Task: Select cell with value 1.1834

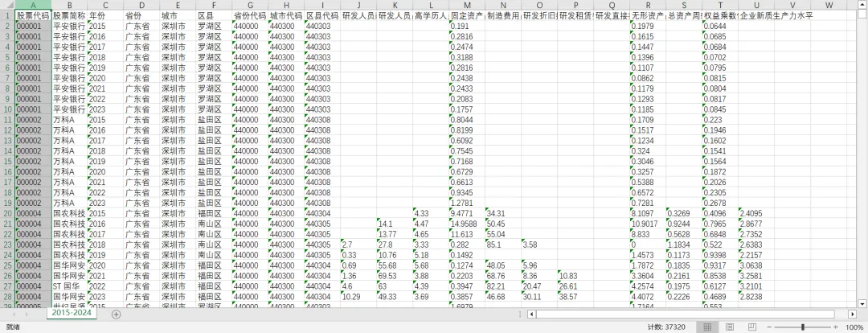Action: pyautogui.click(x=684, y=245)
